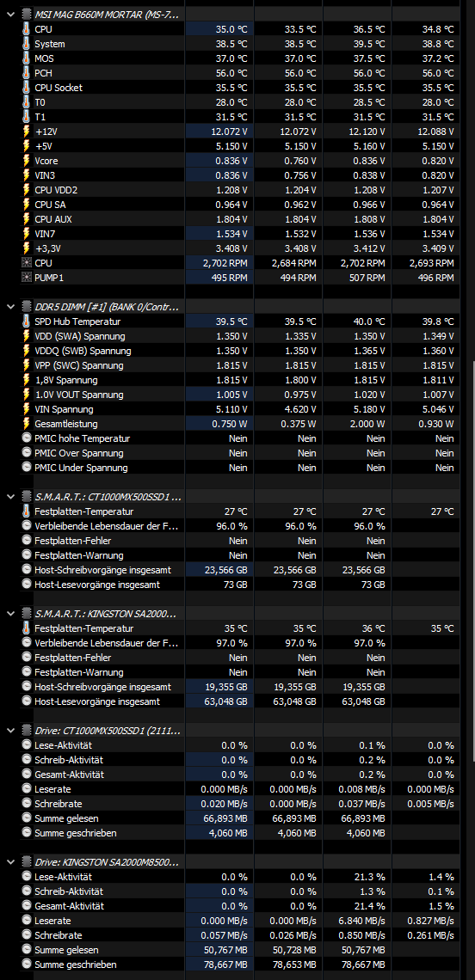Viewport: 475px width, 980px height.
Task: Click the 6.840 MB/s Leserate maximum value
Action: click(x=361, y=920)
